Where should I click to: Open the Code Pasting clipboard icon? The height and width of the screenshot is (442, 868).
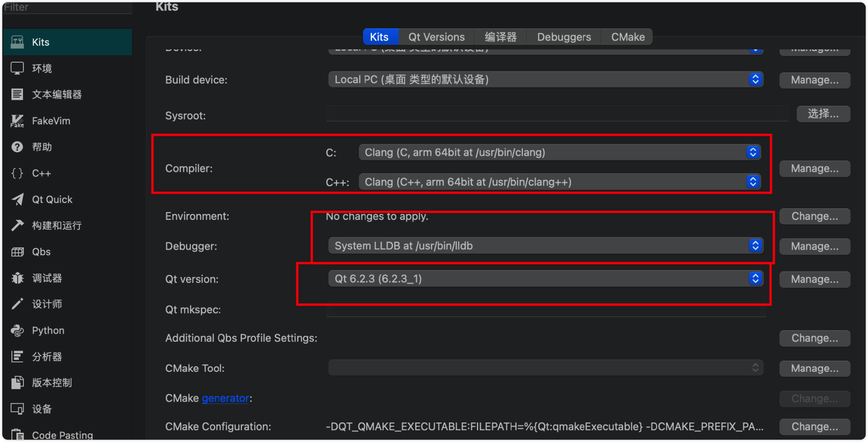(17, 434)
